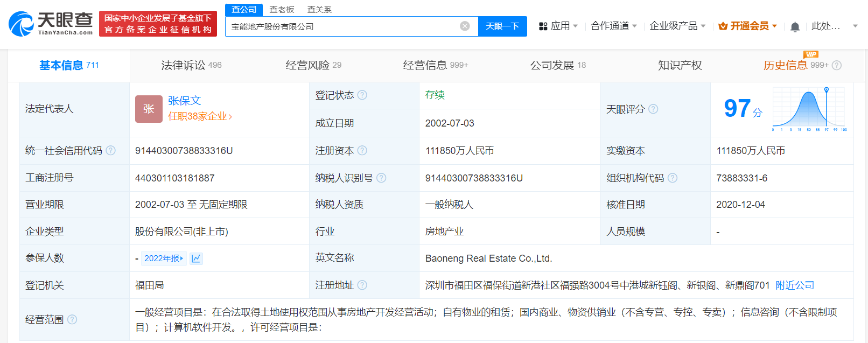The image size is (868, 343).
Task: Switch to 查老板 search mode
Action: [282, 10]
